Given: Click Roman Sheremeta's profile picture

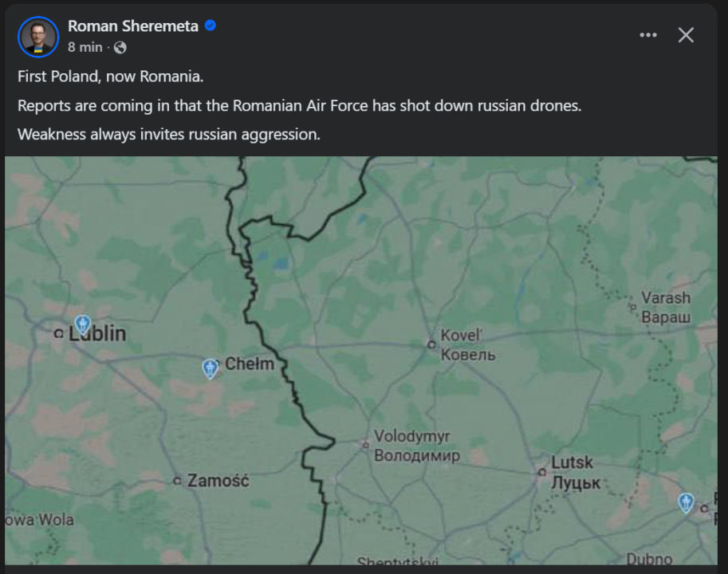Looking at the screenshot, I should point(38,37).
